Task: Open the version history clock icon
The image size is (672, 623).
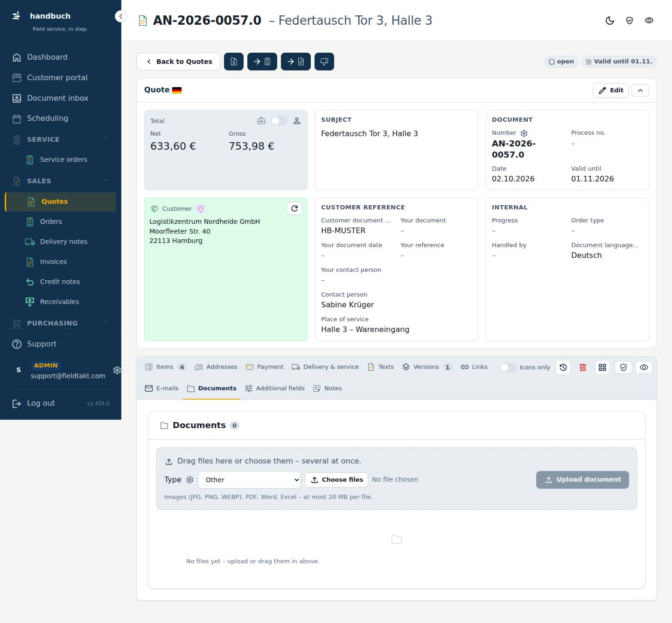Action: [563, 367]
